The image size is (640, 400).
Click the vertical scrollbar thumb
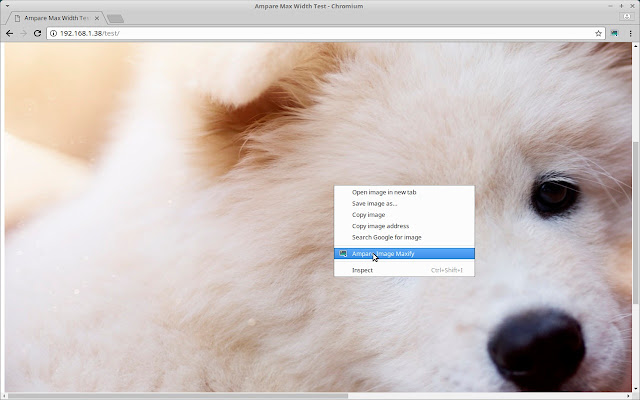[x=636, y=222]
